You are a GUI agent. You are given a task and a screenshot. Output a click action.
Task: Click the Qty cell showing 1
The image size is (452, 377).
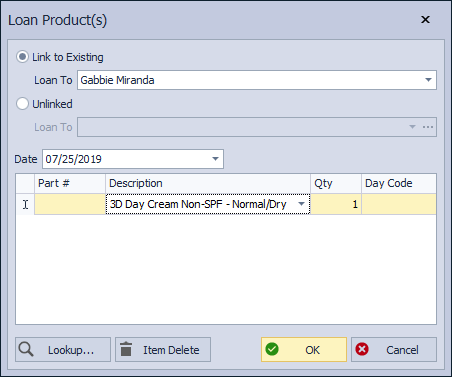point(336,204)
